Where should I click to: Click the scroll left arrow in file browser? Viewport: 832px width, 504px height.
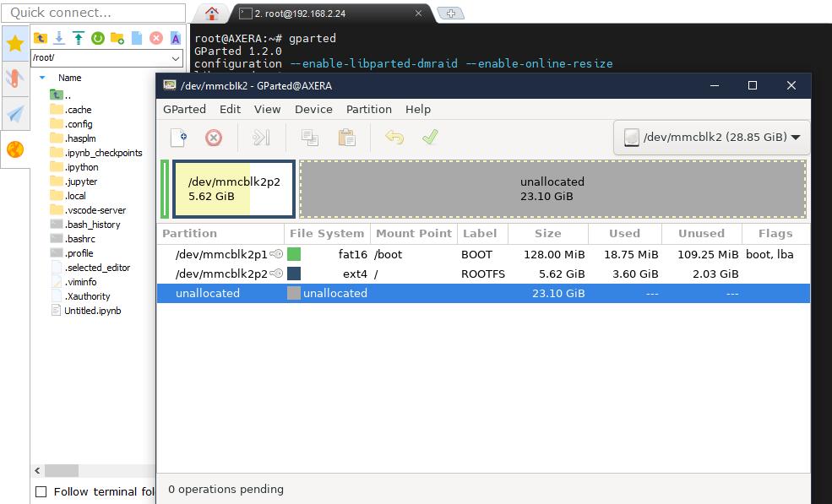[37, 470]
